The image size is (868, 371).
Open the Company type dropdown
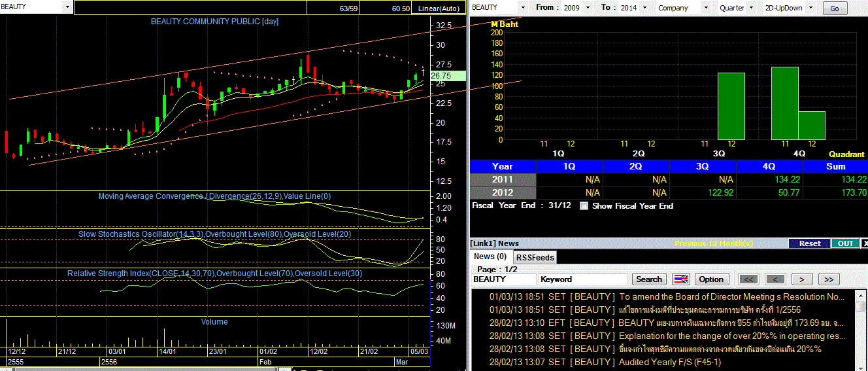pos(706,8)
